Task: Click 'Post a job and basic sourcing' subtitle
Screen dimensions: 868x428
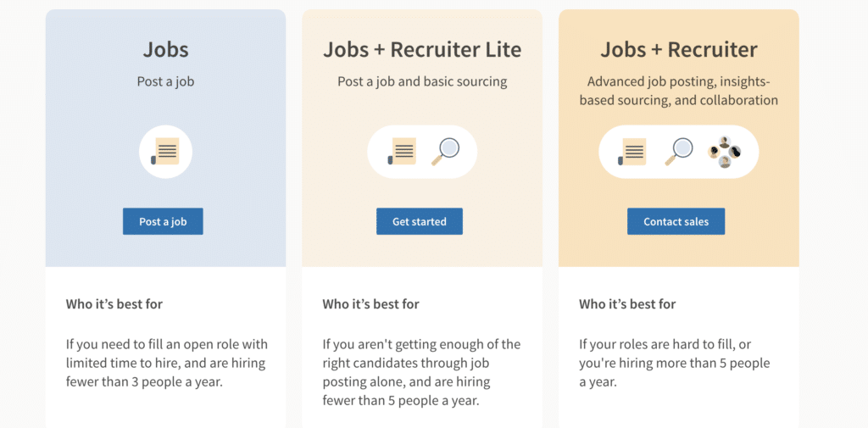Action: click(422, 82)
